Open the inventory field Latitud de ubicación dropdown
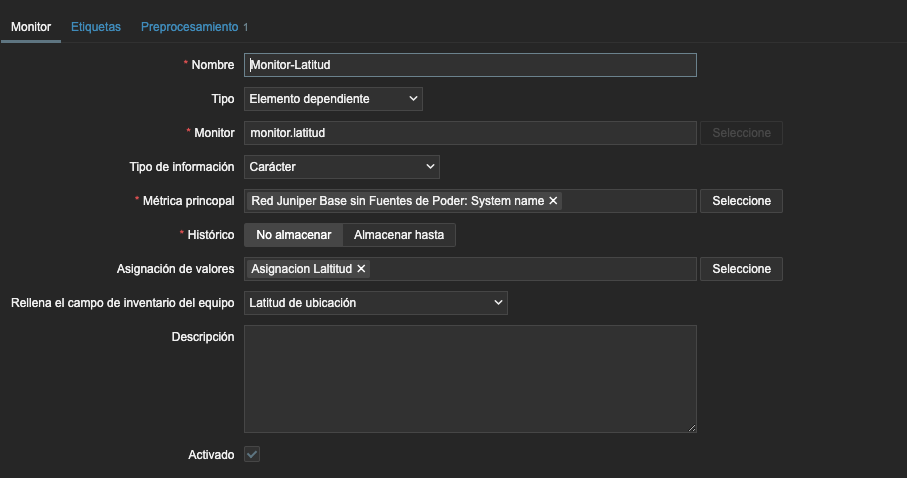Image resolution: width=907 pixels, height=478 pixels. 375,303
